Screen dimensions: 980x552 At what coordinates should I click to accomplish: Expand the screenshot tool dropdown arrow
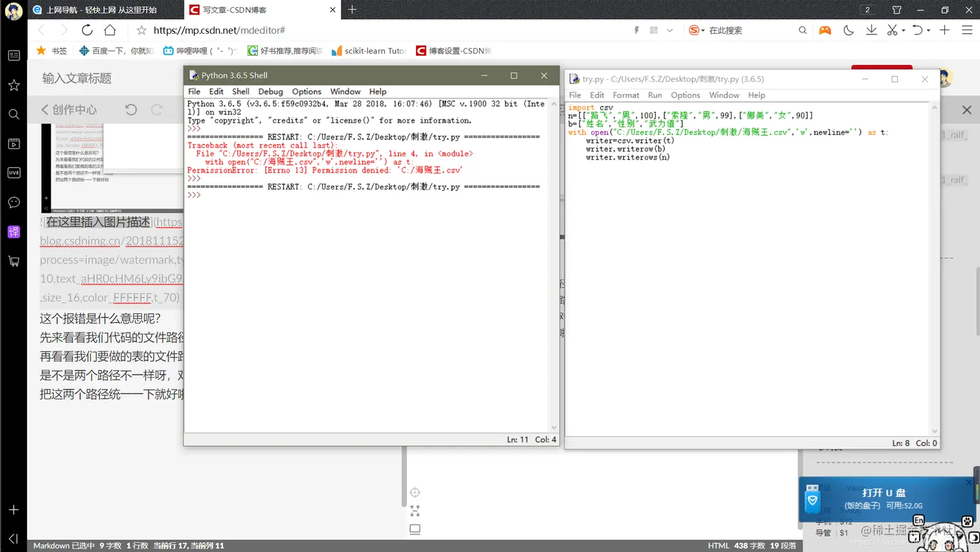[x=904, y=30]
